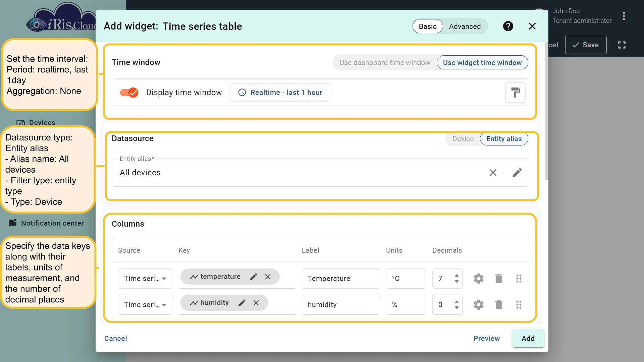Click the % units input field
Image resolution: width=644 pixels, height=362 pixels.
(406, 305)
